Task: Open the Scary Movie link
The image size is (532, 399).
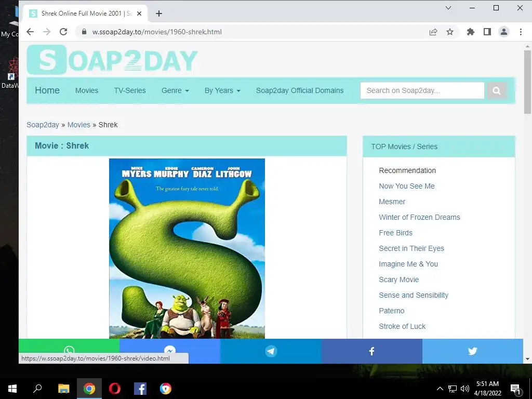Action: tap(398, 280)
